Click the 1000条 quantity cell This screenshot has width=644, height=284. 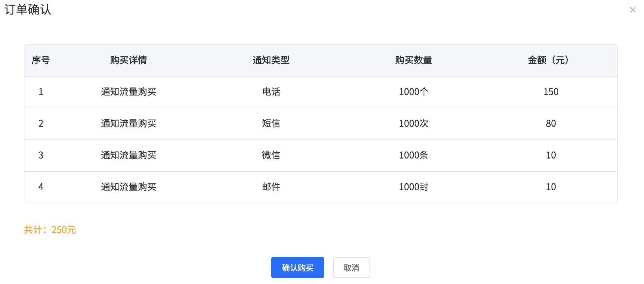pos(413,155)
